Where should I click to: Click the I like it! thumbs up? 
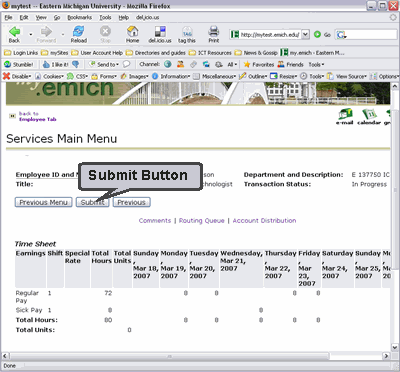56,64
